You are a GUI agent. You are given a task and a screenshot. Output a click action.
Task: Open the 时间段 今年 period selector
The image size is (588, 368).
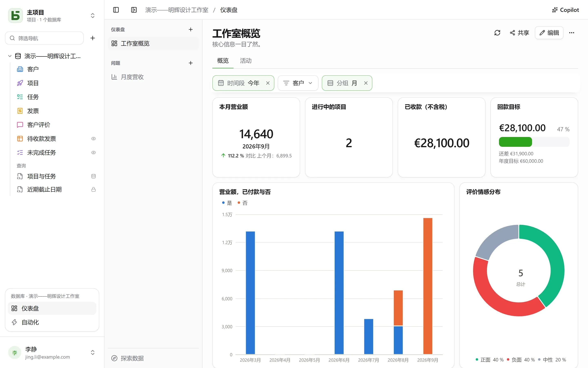pos(239,83)
